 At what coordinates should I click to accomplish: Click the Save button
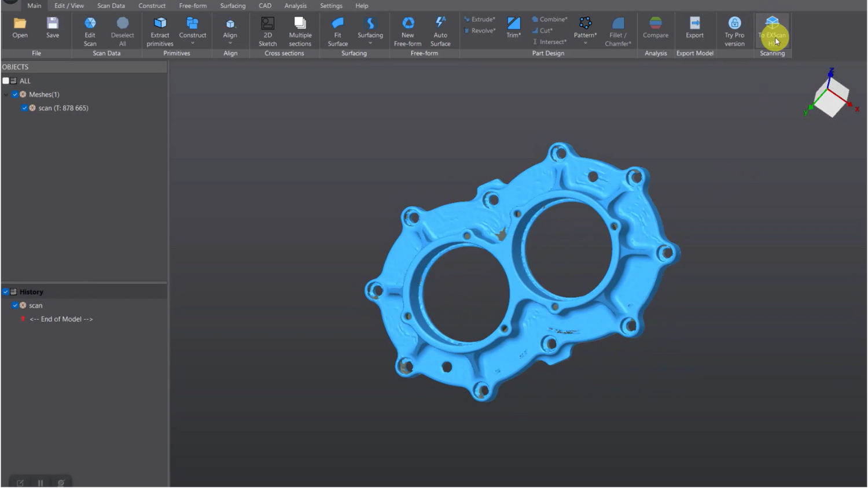point(53,24)
